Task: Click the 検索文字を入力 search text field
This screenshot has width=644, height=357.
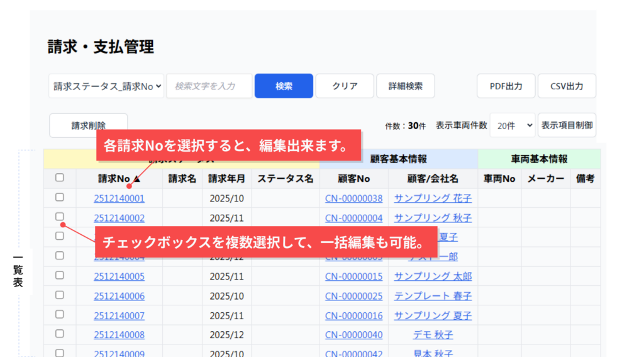Action: coord(209,86)
